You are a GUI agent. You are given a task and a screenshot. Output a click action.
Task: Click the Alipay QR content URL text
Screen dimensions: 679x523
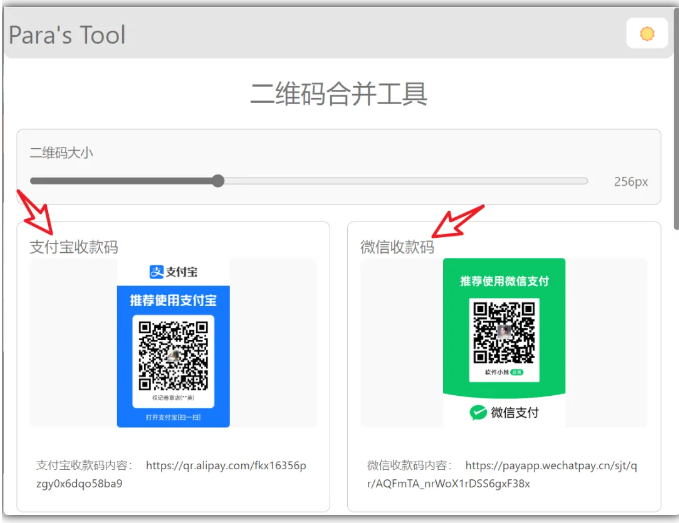171,475
